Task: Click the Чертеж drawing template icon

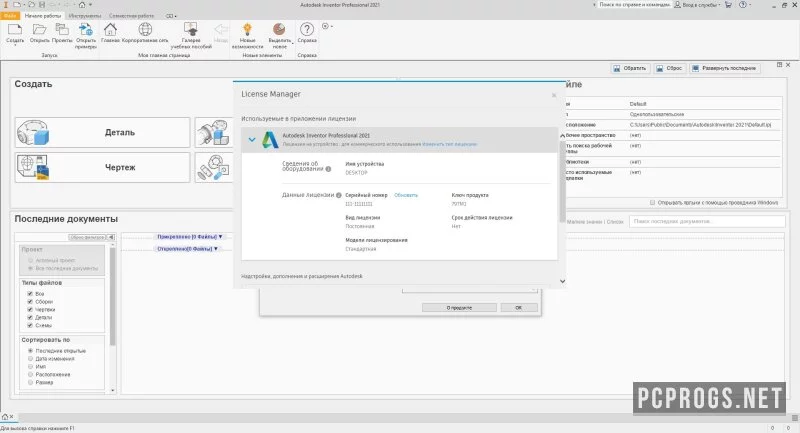Action: pos(33,167)
